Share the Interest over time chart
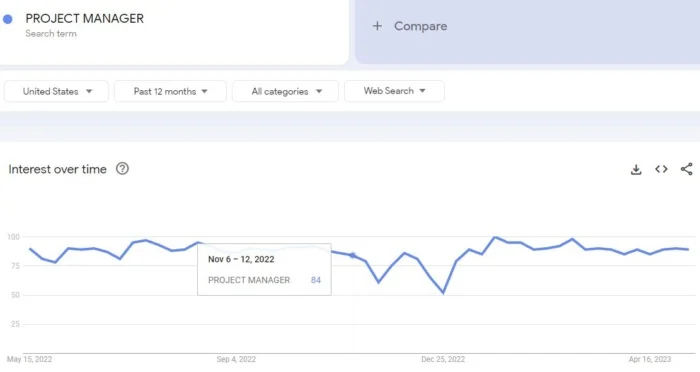Image resolution: width=700 pixels, height=372 pixels. (687, 169)
